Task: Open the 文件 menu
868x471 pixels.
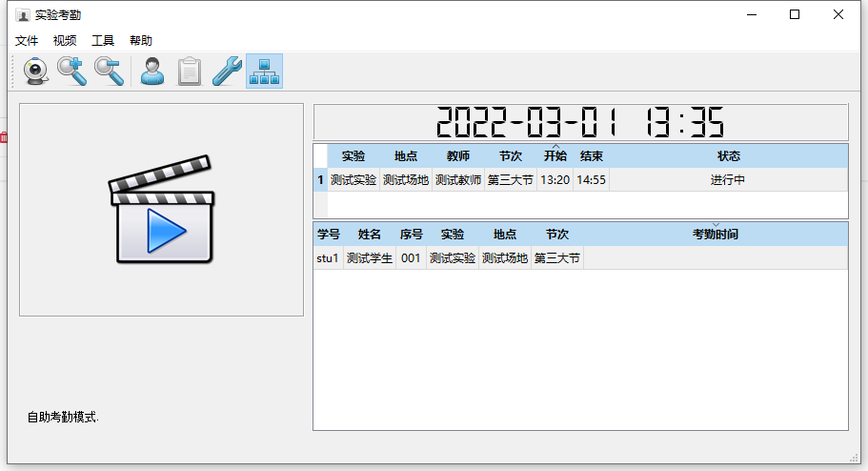Action: click(x=27, y=40)
